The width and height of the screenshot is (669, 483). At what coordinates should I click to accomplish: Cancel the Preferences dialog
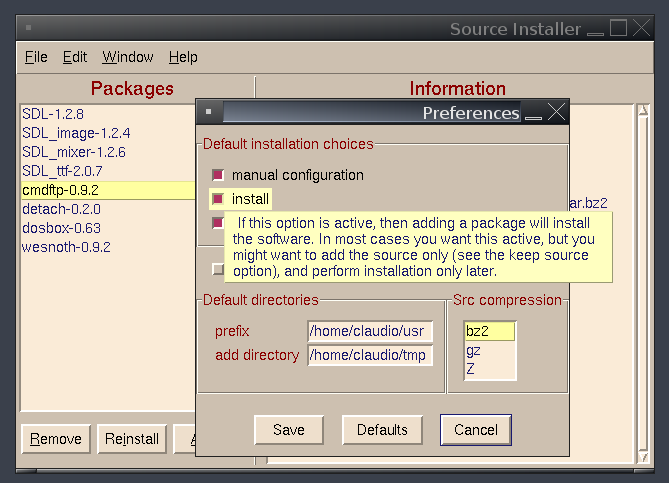476,430
